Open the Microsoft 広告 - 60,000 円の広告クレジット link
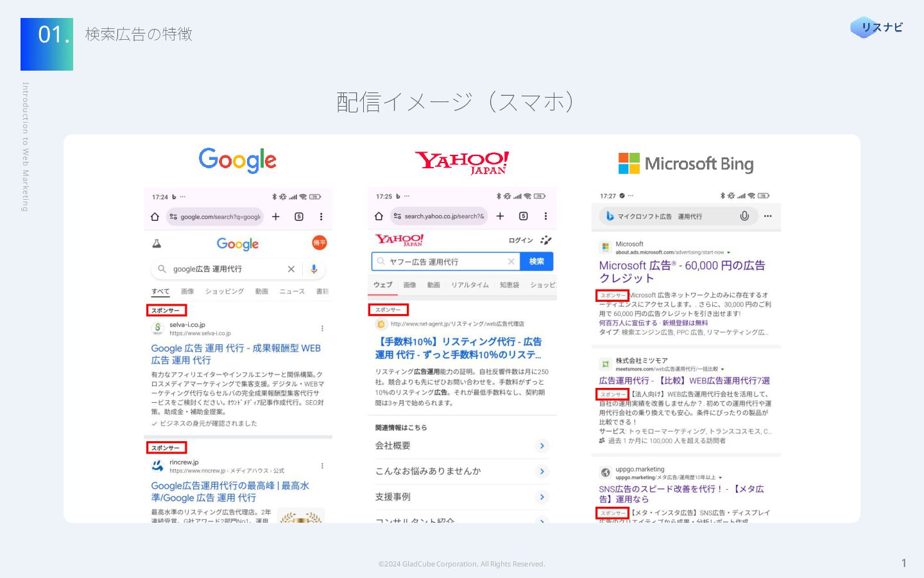 tap(682, 272)
